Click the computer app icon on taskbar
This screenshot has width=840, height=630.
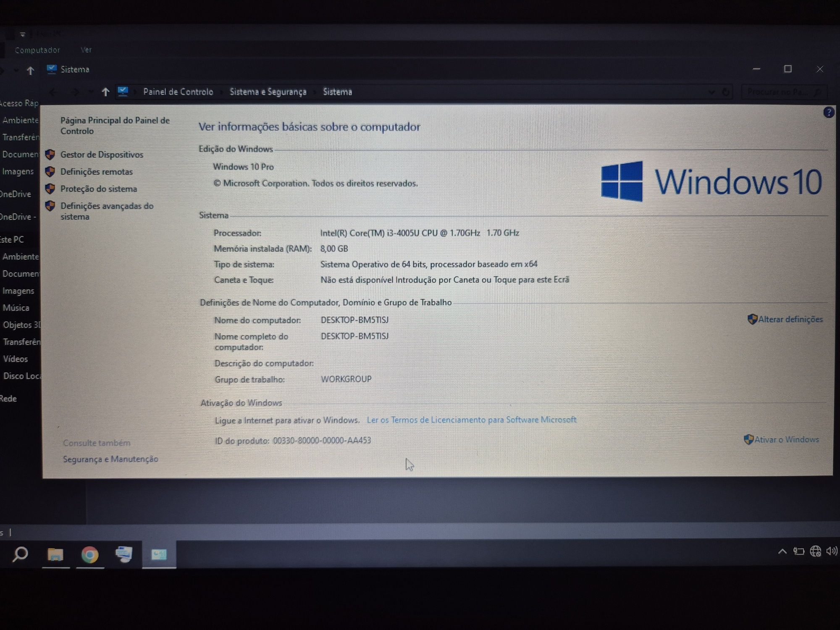(124, 554)
